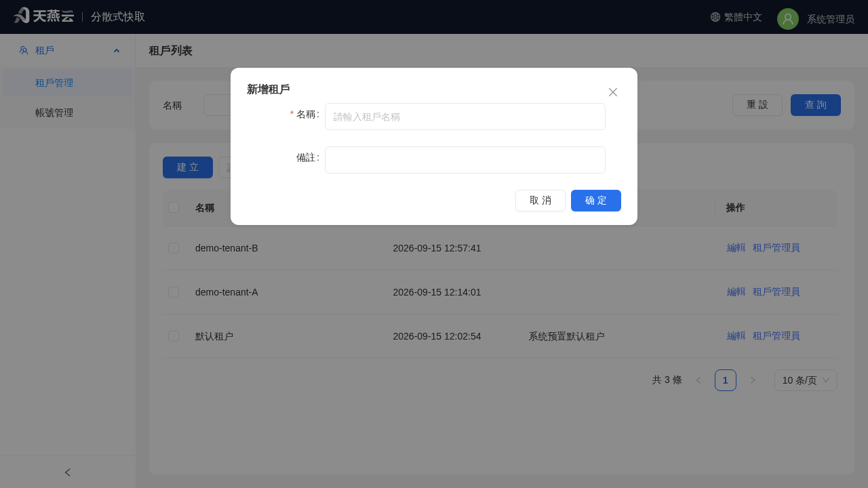Click 編輯 for 默认租户
This screenshot has width=868, height=488.
pyautogui.click(x=736, y=336)
